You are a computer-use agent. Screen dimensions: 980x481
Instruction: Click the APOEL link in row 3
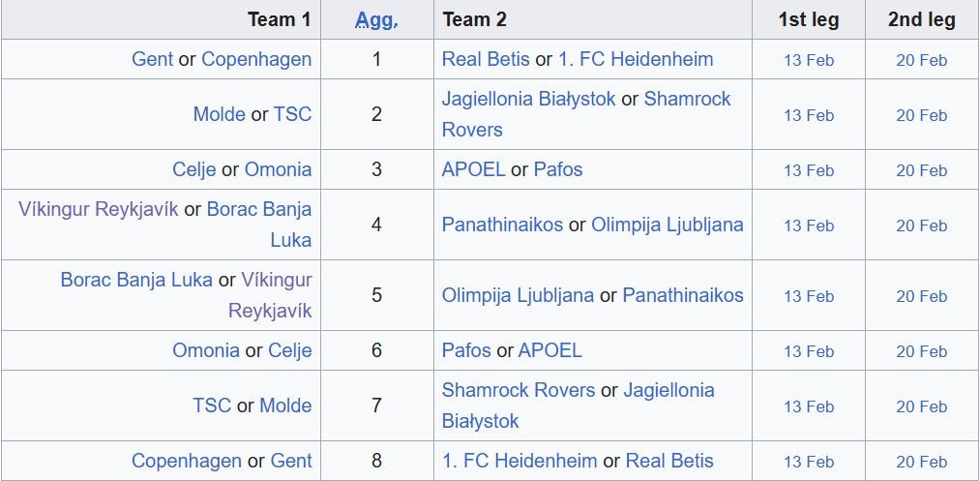tap(473, 169)
